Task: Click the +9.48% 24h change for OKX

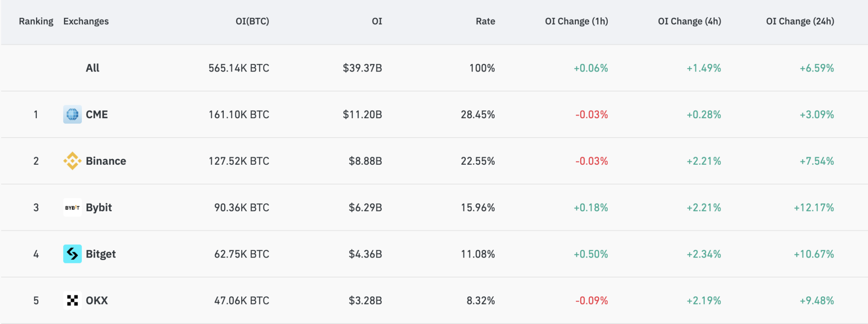Action: pyautogui.click(x=817, y=300)
